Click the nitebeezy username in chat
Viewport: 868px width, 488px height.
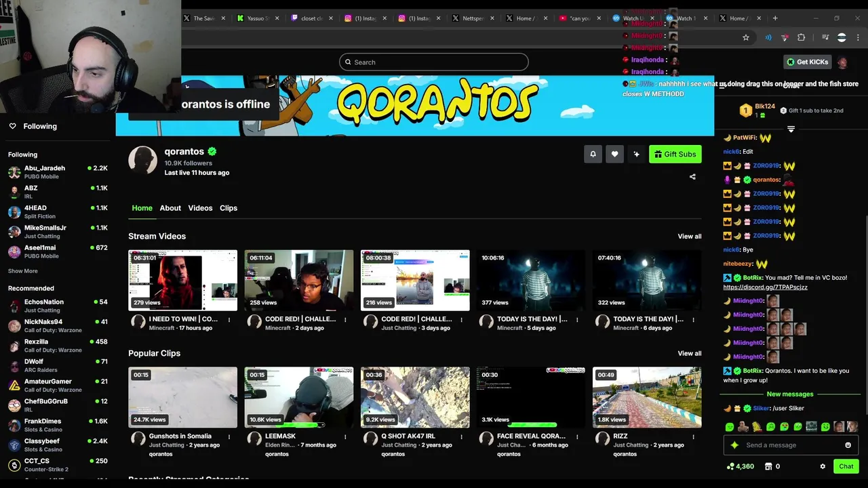(x=738, y=264)
